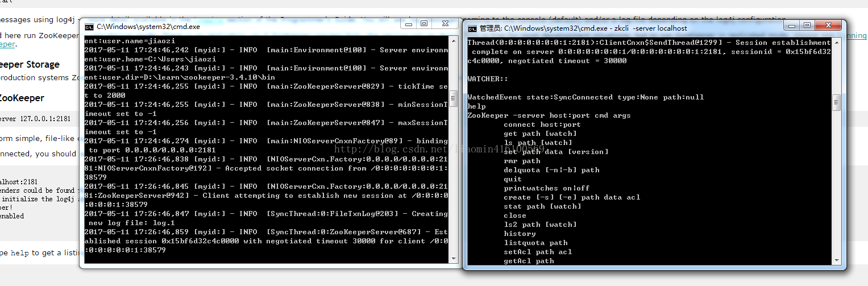The width and height of the screenshot is (868, 286).
Task: Click 'to port 0.0.0.0/0.0.0.0:2181' binding line
Action: [x=152, y=150]
